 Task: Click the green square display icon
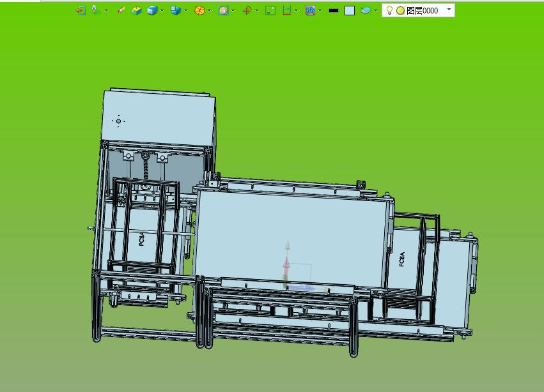270,11
